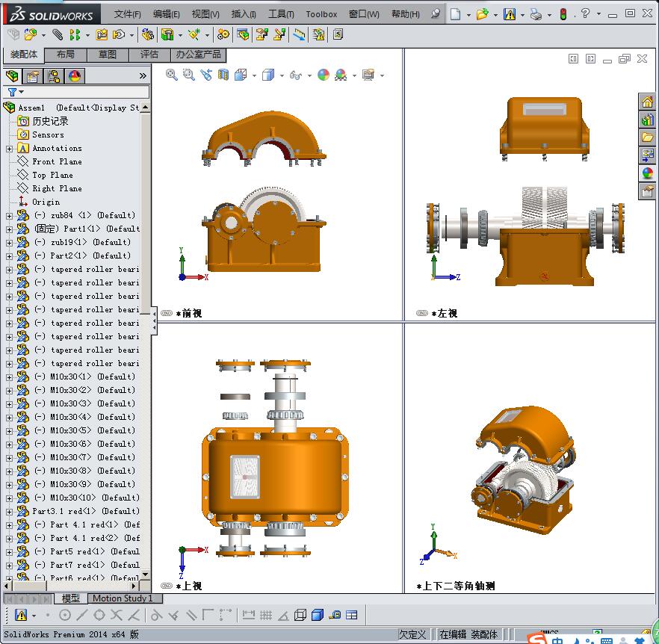Viewport: 659px width, 644px height.
Task: Open the 插入(I) menu
Action: (x=244, y=14)
